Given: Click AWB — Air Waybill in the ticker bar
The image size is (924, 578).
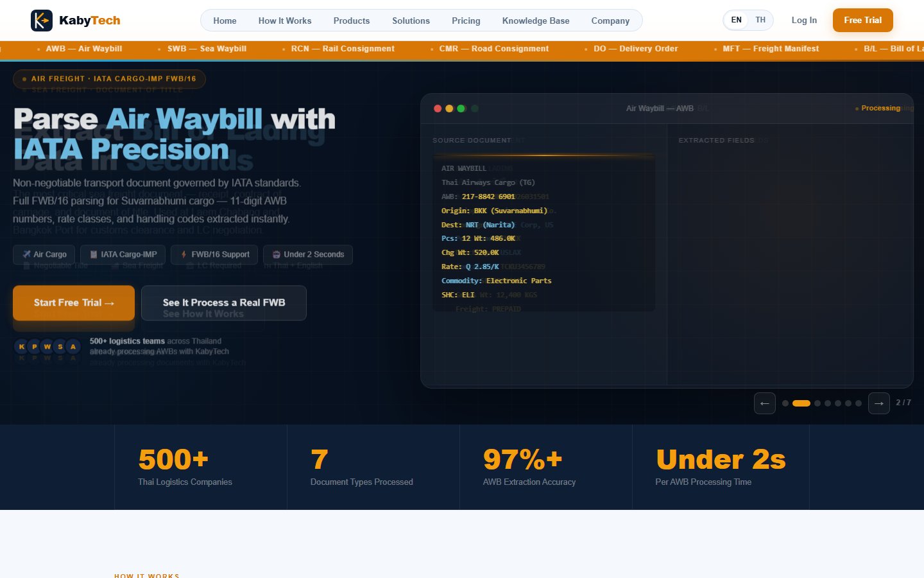Looking at the screenshot, I should (x=83, y=49).
